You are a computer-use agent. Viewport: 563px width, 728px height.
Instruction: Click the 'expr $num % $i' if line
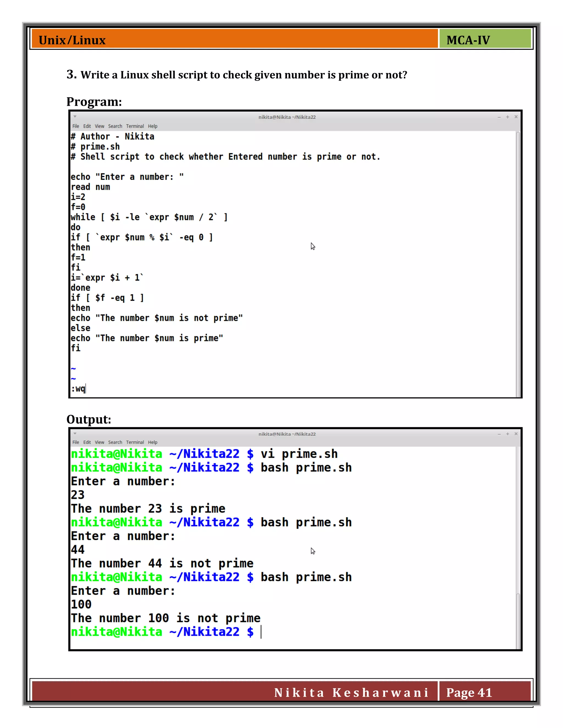[142, 237]
